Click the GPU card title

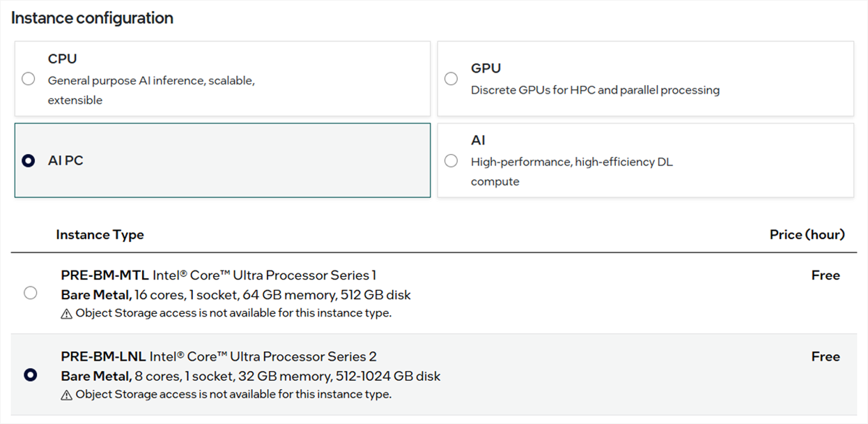pos(486,68)
